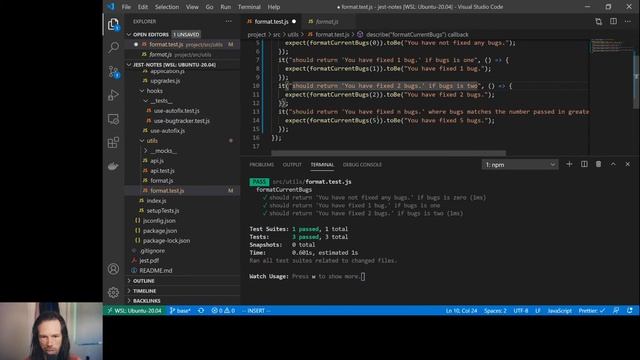Image resolution: width=640 pixels, height=360 pixels.
Task: Split the editor to the right
Action: (613, 21)
